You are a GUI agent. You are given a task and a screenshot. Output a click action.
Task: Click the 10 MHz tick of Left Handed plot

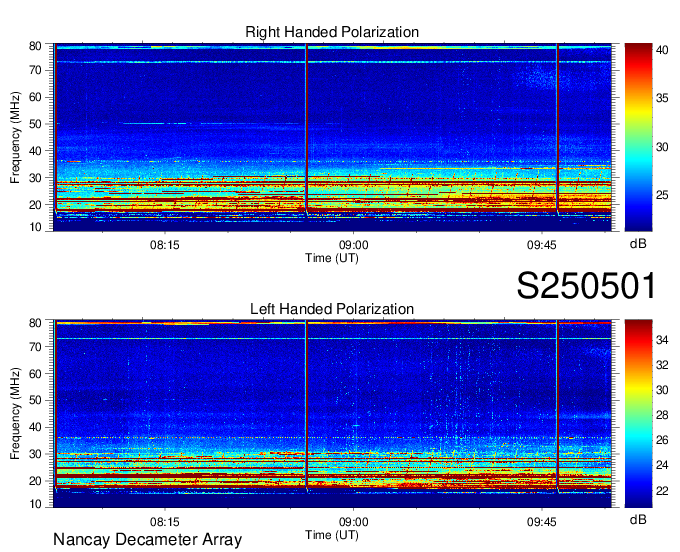[x=35, y=504]
